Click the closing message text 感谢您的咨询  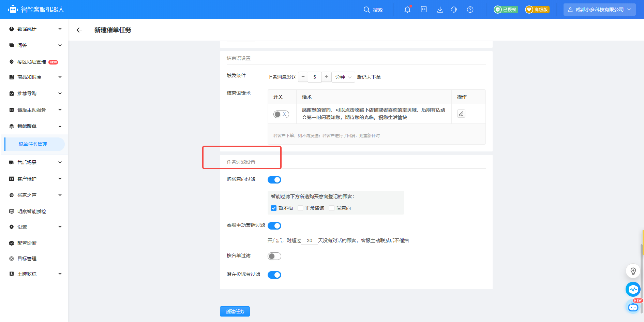374,114
